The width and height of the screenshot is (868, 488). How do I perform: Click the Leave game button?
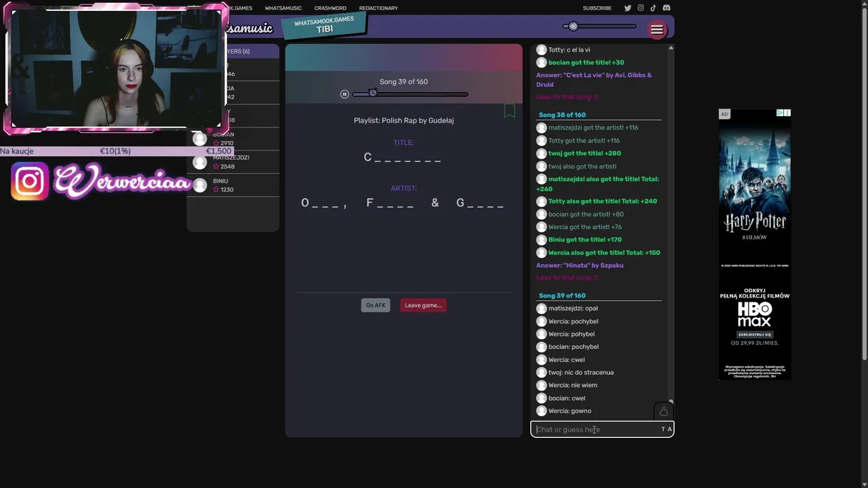click(x=423, y=305)
